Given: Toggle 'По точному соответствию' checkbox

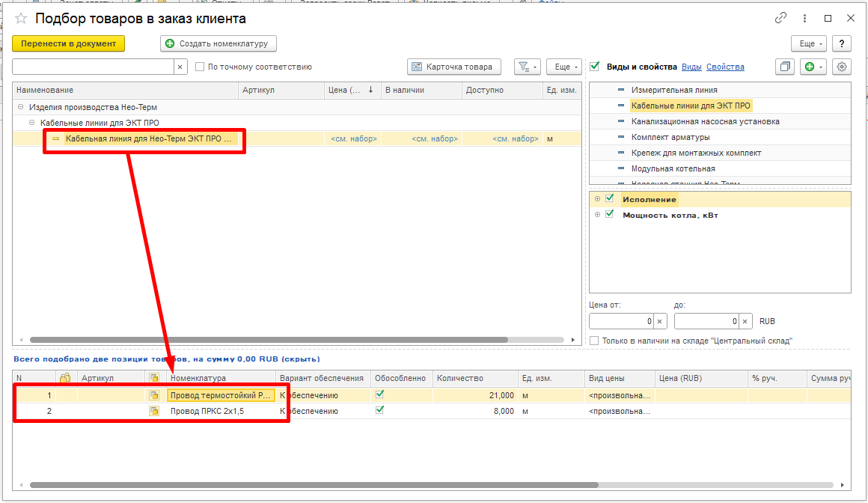Looking at the screenshot, I should [200, 67].
